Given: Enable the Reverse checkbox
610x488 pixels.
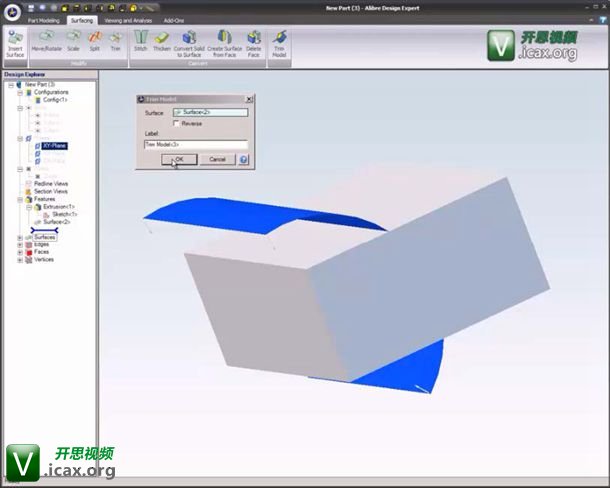Looking at the screenshot, I should [177, 123].
